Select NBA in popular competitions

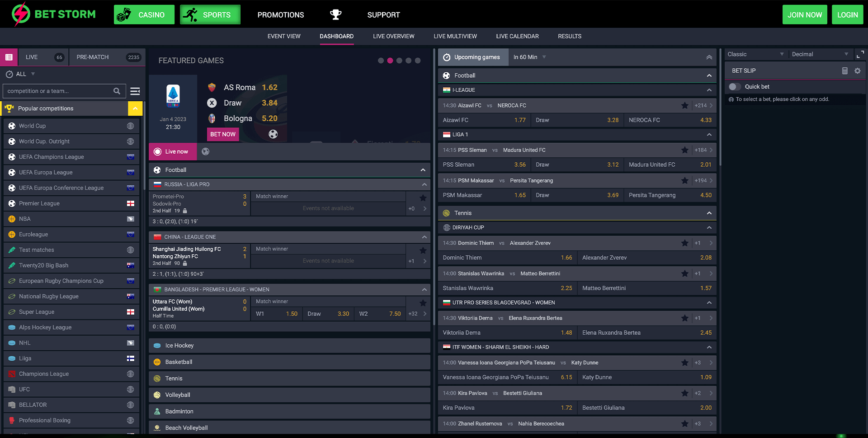(x=71, y=219)
